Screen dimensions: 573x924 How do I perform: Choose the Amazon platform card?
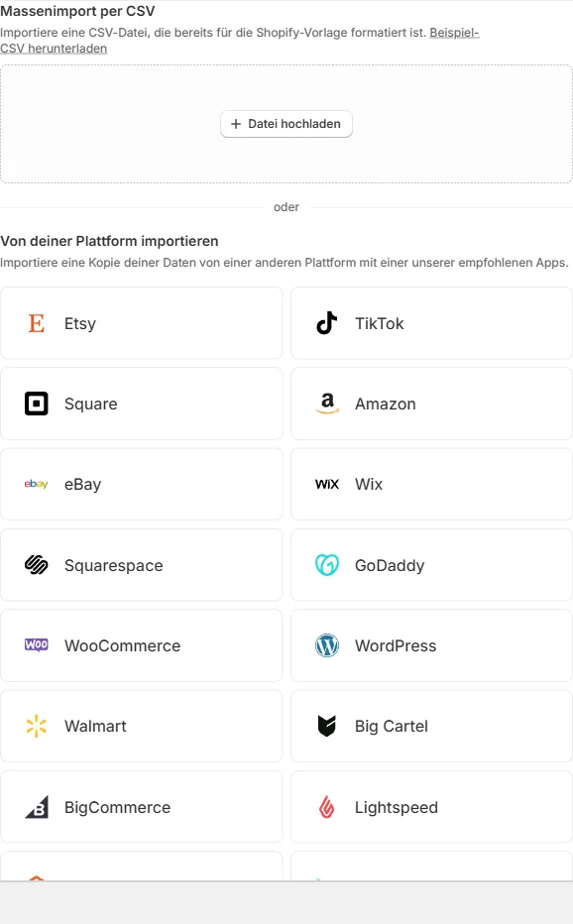point(431,404)
